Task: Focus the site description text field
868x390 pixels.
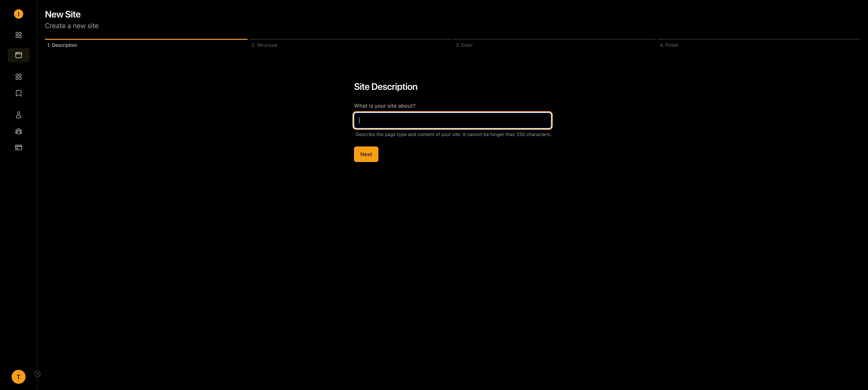Action: pyautogui.click(x=453, y=120)
